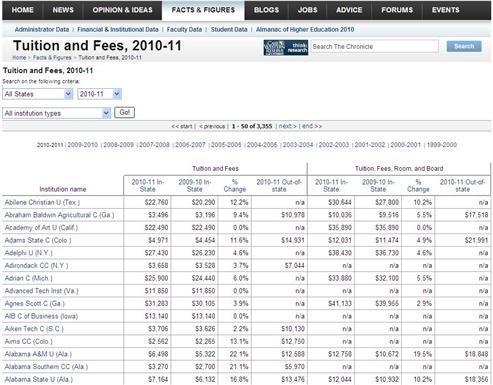Go to previous results page
This screenshot has height=385, width=493.
pyautogui.click(x=212, y=126)
